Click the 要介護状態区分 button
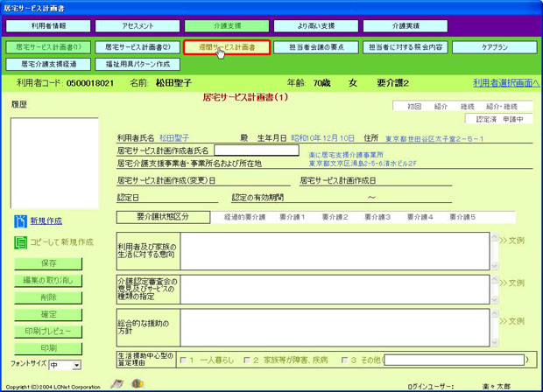 (163, 217)
